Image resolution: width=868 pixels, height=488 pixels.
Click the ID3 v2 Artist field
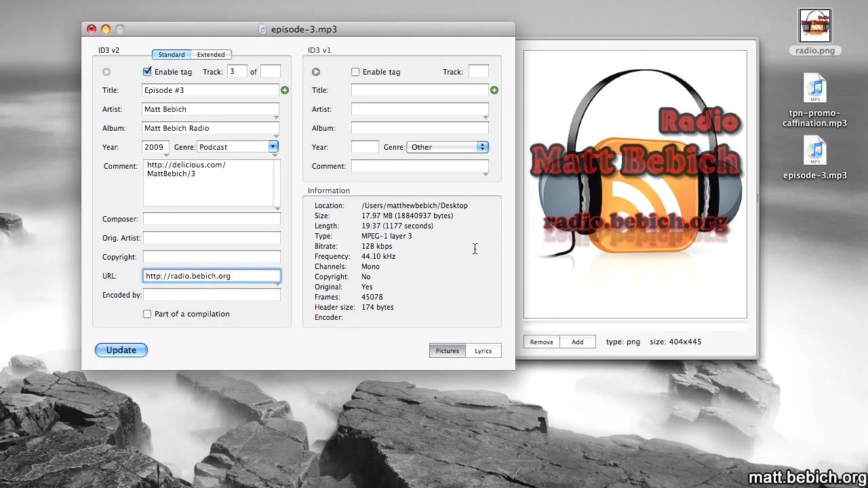[210, 109]
